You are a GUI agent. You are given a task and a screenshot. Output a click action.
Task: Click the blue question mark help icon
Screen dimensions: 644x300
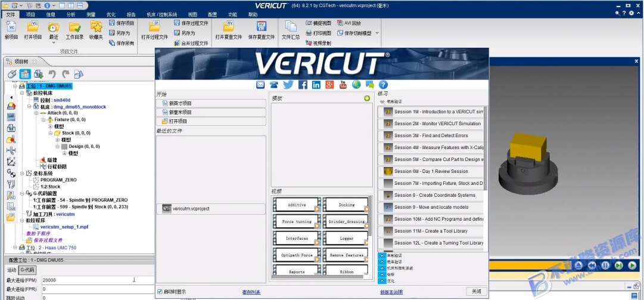(383, 85)
